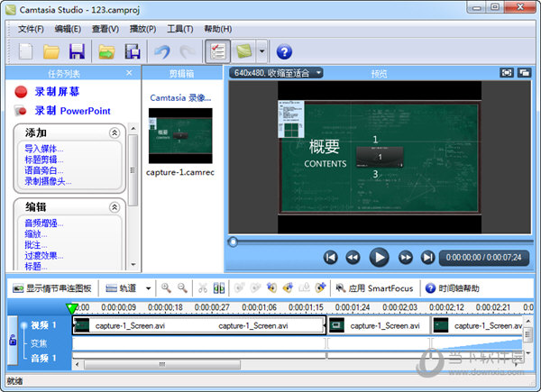The height and width of the screenshot is (392, 541).
Task: Click the detach preview window icon
Action: 525,73
